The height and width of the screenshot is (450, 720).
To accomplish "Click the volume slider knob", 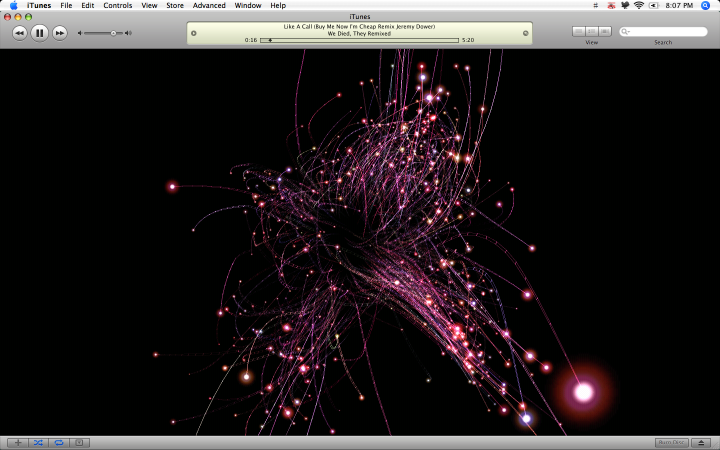I will [x=113, y=33].
